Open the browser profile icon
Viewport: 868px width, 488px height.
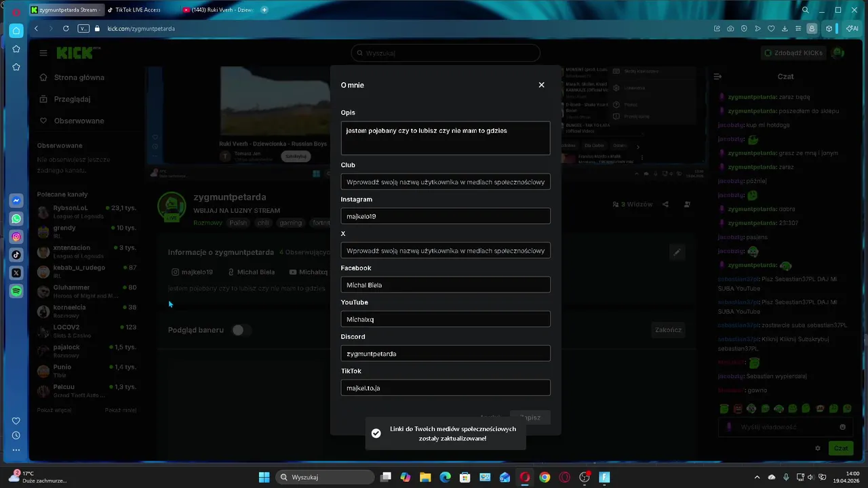coord(812,28)
